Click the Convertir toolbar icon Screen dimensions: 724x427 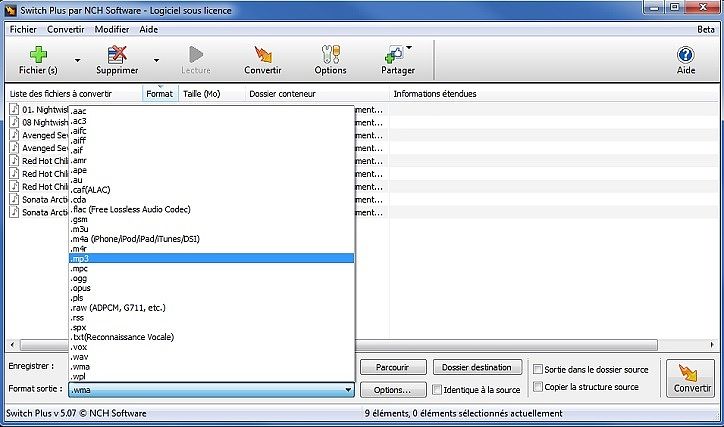[263, 55]
